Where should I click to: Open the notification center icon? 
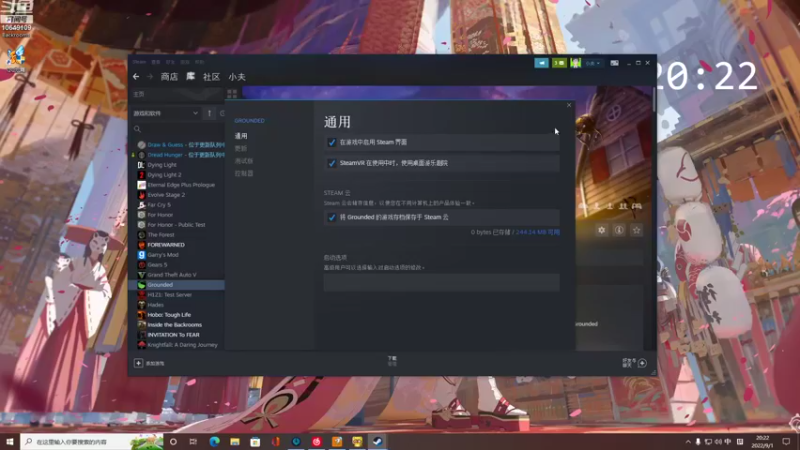pyautogui.click(x=786, y=441)
